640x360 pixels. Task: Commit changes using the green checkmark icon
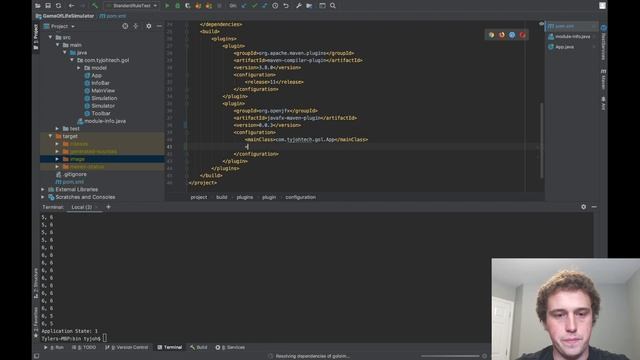pyautogui.click(x=254, y=6)
